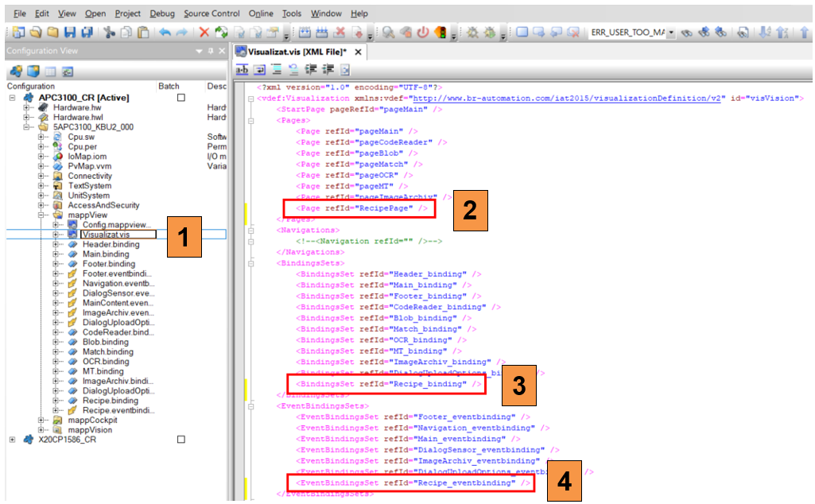Screen dimensions: 815x504
Task: Open the Source Control menu
Action: tap(212, 14)
